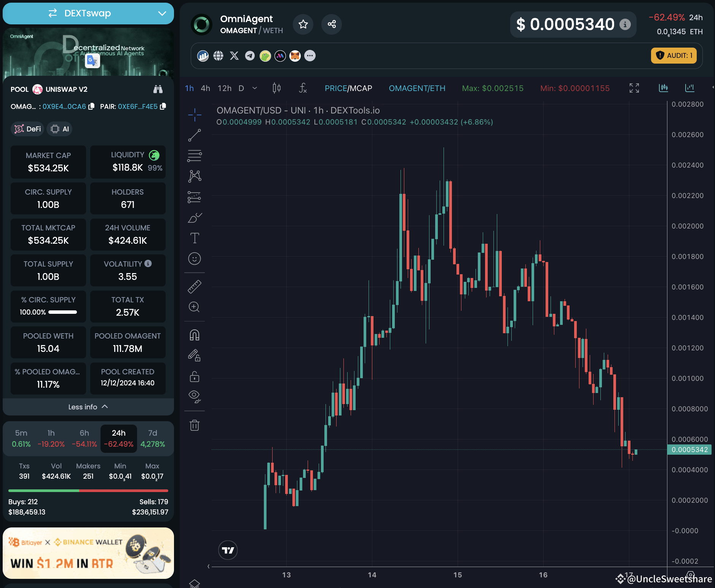The height and width of the screenshot is (588, 715).
Task: Open the MetaMask fox icon
Action: pos(295,56)
